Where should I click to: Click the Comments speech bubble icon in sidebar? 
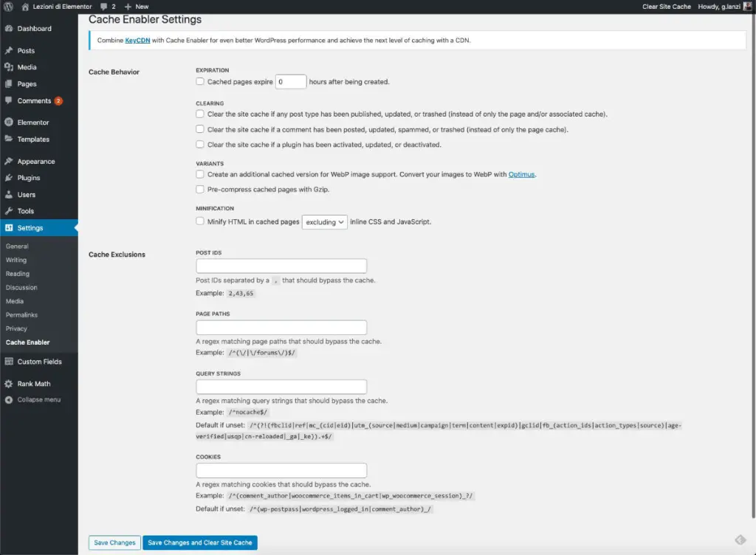pos(9,100)
